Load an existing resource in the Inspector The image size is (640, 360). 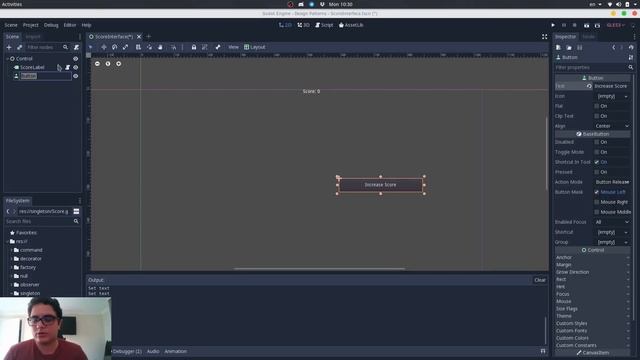pos(569,48)
